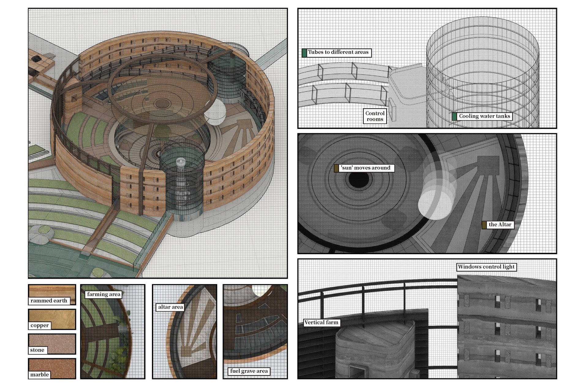Open the main circular building aerial render
The image size is (588, 384).
[158, 143]
